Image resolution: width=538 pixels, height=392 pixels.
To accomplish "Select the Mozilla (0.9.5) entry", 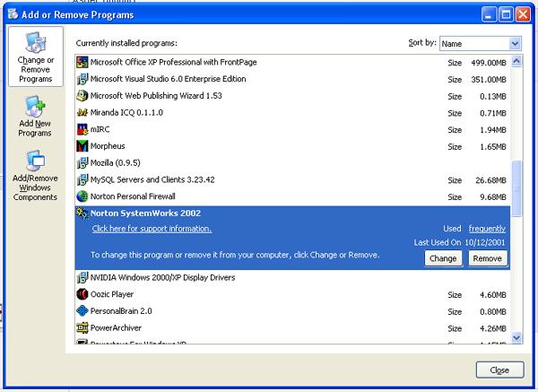I will pos(292,163).
